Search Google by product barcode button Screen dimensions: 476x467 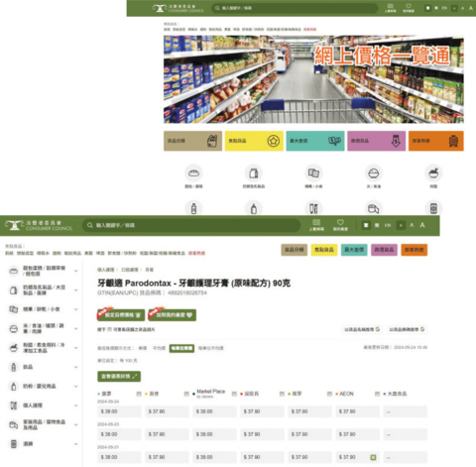click(407, 329)
